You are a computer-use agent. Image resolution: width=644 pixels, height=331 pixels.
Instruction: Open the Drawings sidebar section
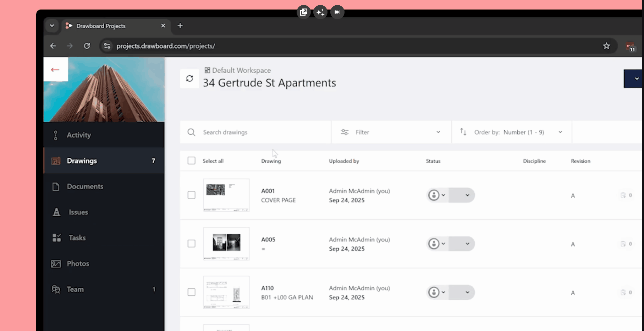[x=104, y=161]
